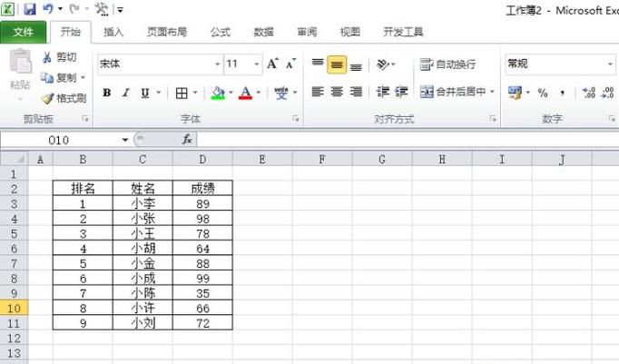
Task: Align text to bottom of cell
Action: (356, 66)
